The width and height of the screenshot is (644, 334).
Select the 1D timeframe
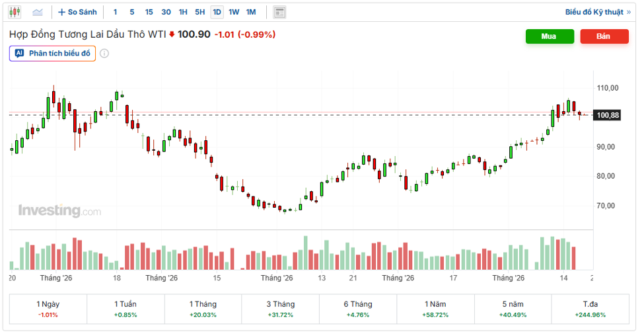click(217, 12)
